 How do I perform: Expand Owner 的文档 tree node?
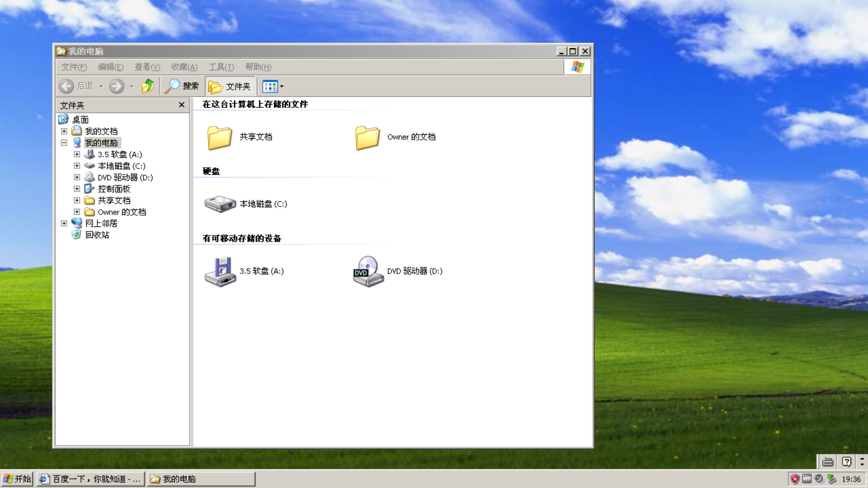pos(77,212)
